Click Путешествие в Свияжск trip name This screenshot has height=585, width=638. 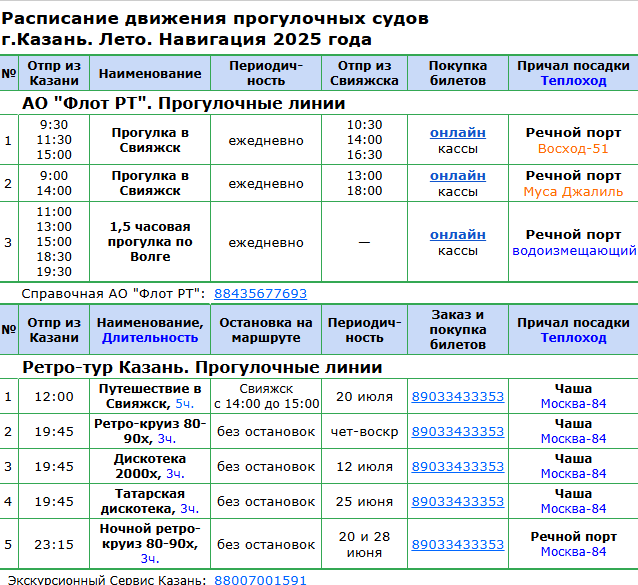[150, 396]
